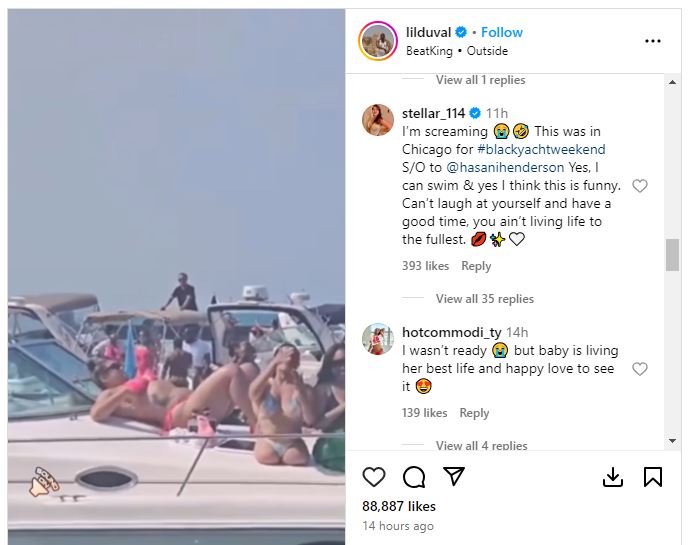Like the stellar_114 comment
This screenshot has width=688, height=545.
640,186
